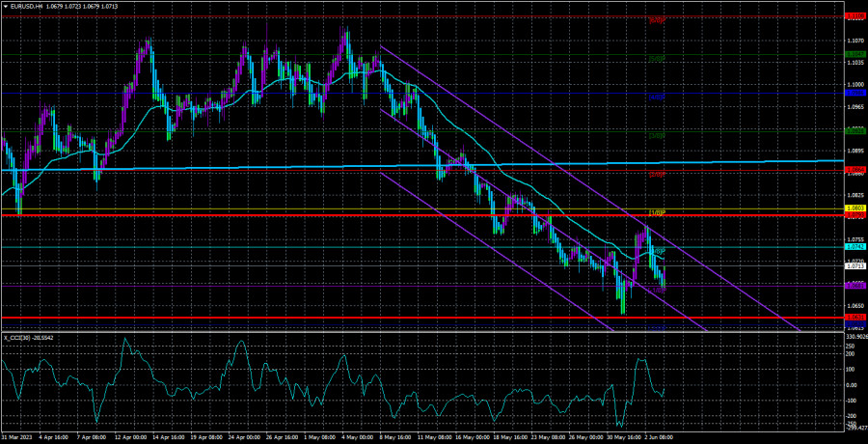Viewport: 868px width, 444px height.
Task: Click the 1.0755 price scale value
Action: [x=856, y=239]
